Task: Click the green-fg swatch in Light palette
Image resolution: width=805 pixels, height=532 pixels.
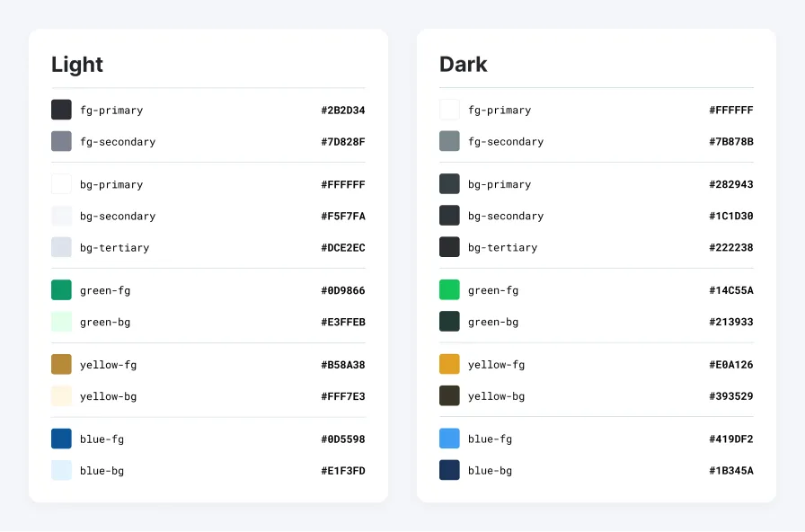Action: coord(59,290)
